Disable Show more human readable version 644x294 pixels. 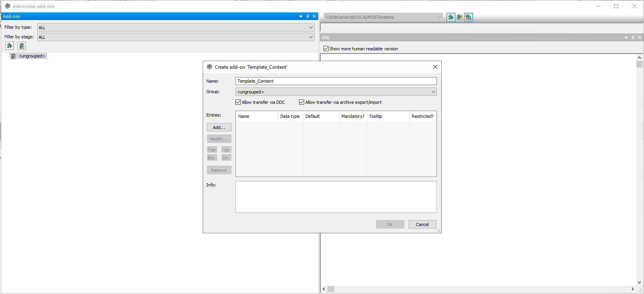pos(326,49)
